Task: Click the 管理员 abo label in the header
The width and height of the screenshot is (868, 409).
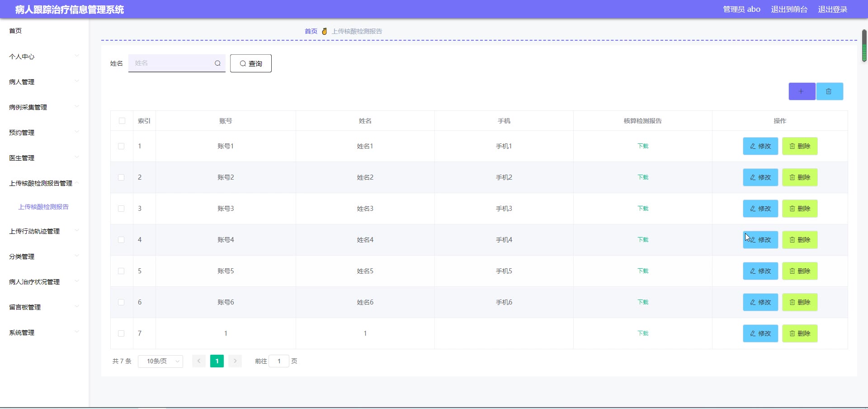Action: 741,9
